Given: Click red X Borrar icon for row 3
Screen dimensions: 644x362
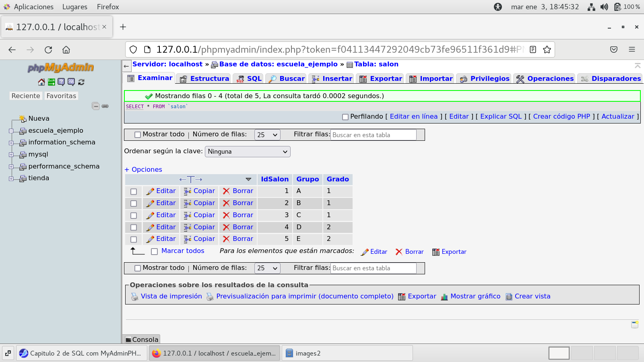Looking at the screenshot, I should click(226, 215).
